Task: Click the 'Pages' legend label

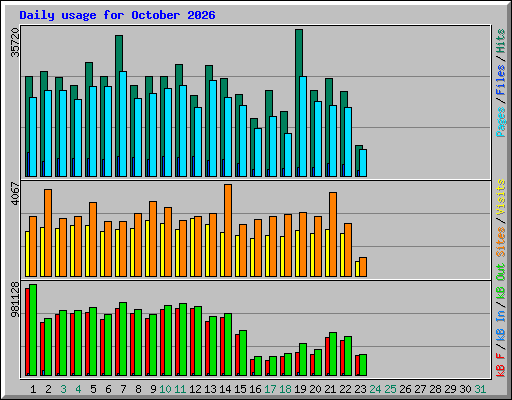Action: tap(500, 122)
